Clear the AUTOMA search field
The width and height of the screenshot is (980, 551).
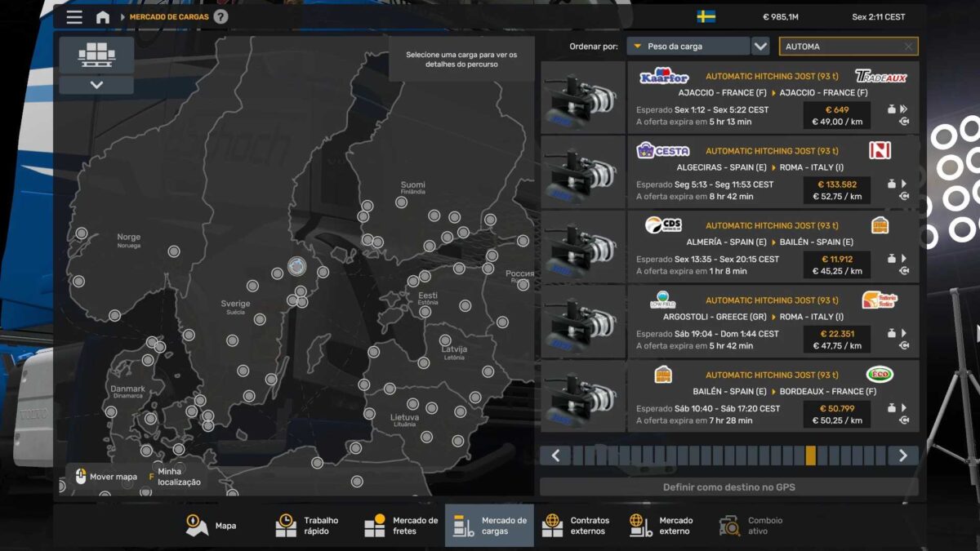pos(908,47)
